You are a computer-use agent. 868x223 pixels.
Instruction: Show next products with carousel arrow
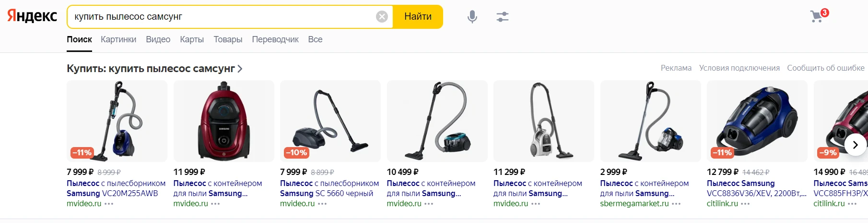pos(855,145)
